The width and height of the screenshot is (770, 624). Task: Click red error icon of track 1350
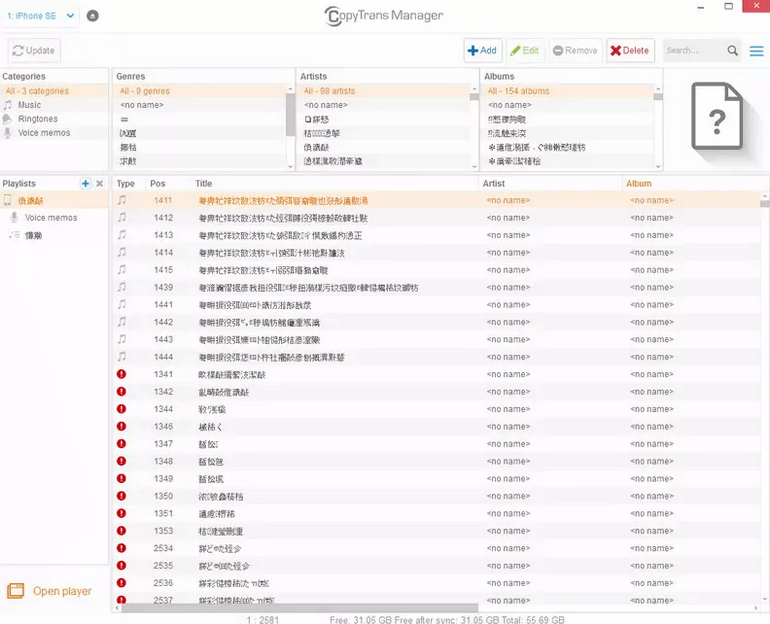point(122,496)
